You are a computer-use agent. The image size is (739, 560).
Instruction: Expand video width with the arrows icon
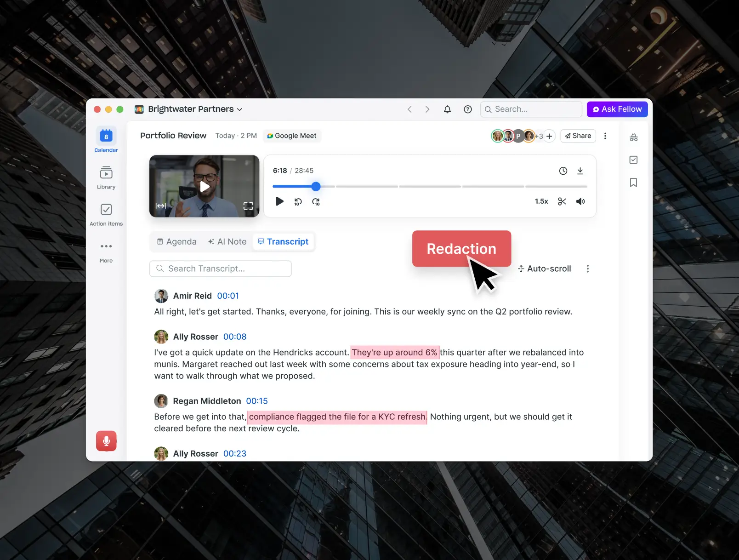pyautogui.click(x=161, y=206)
